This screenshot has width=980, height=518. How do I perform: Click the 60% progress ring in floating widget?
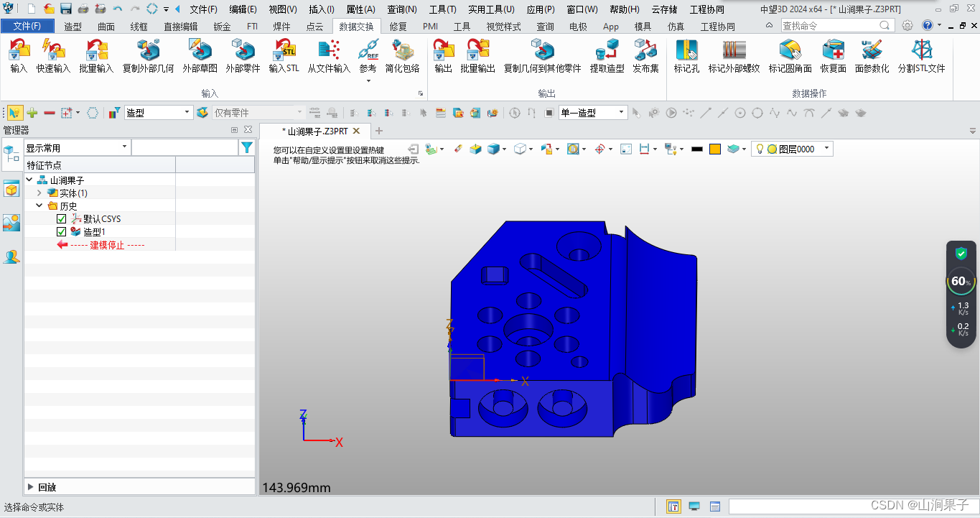click(961, 282)
